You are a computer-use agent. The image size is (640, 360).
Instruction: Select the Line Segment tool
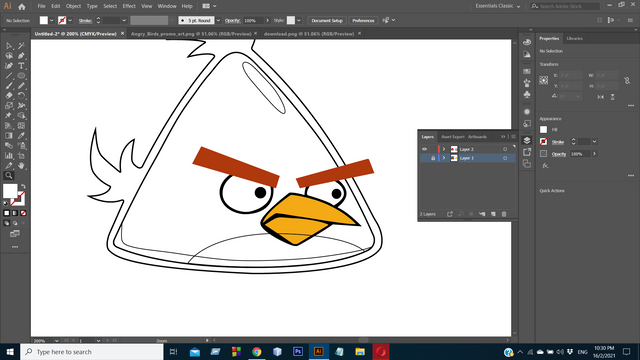click(9, 76)
